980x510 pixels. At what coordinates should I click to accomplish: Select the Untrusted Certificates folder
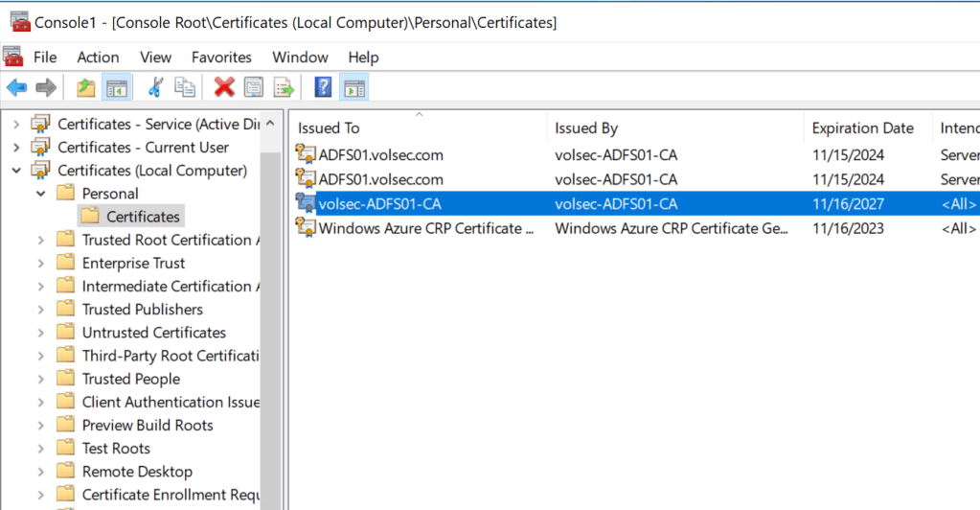point(153,333)
